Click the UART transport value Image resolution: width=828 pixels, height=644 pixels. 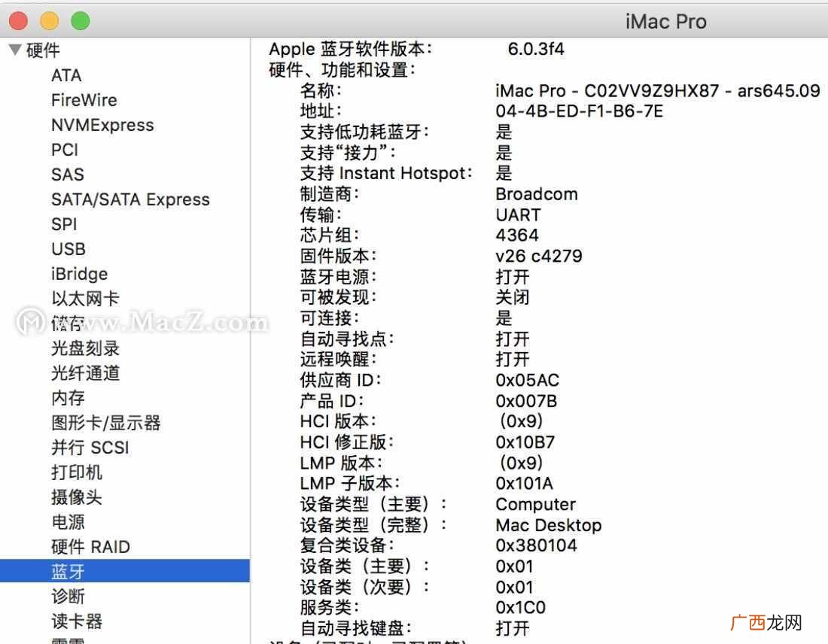pyautogui.click(x=518, y=215)
